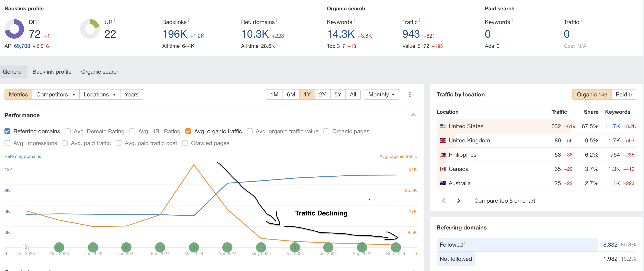Open the Locations dropdown
The image size is (644, 271).
pyautogui.click(x=100, y=94)
